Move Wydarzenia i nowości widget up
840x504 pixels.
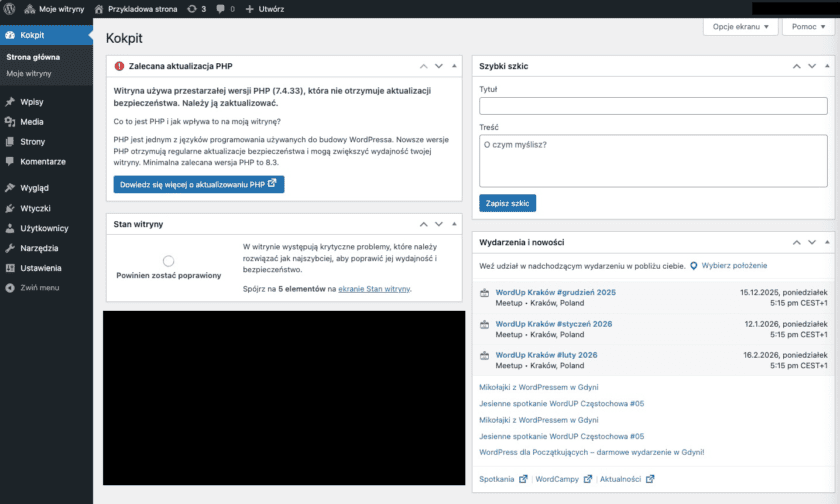point(797,243)
